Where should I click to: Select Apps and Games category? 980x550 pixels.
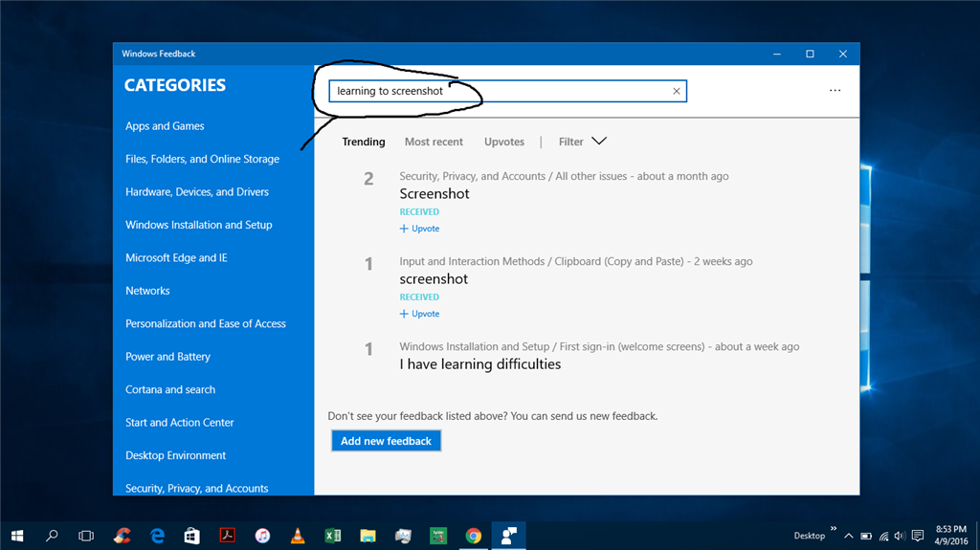coord(165,126)
